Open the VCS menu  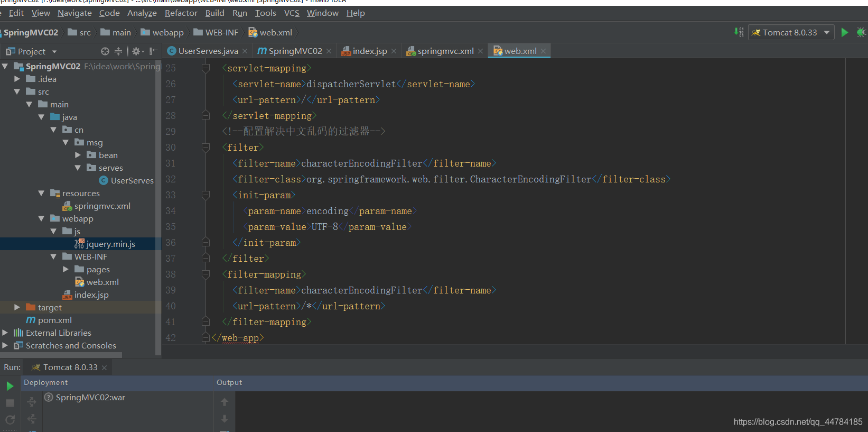tap(292, 13)
